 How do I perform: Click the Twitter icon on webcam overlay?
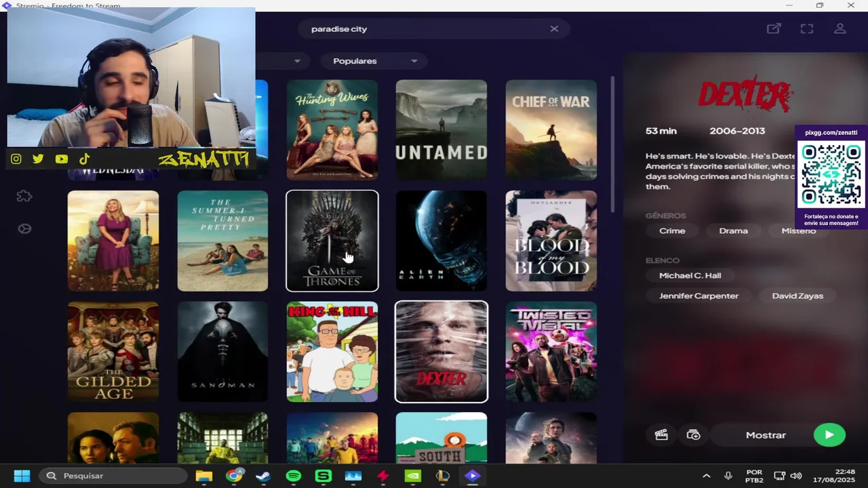point(38,159)
